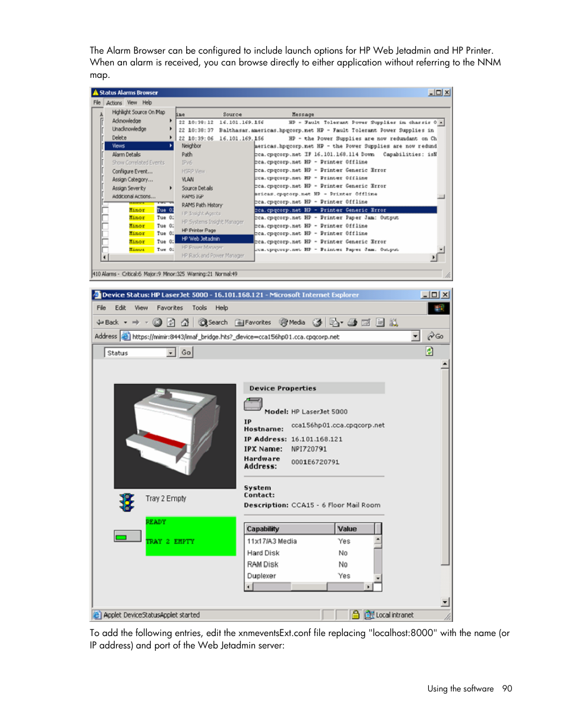Image resolution: width=562 pixels, height=728 pixels.
Task: Click the Refresh page icon in IE toolbar
Action: (171, 322)
